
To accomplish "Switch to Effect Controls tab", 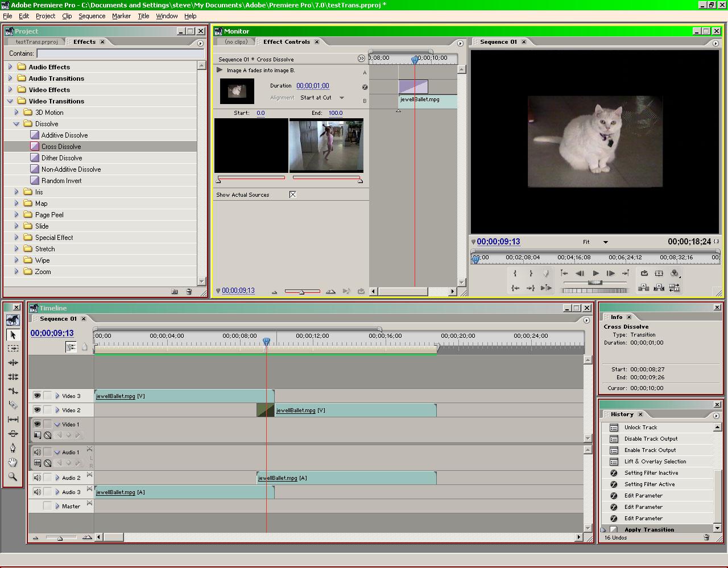I will tap(287, 42).
